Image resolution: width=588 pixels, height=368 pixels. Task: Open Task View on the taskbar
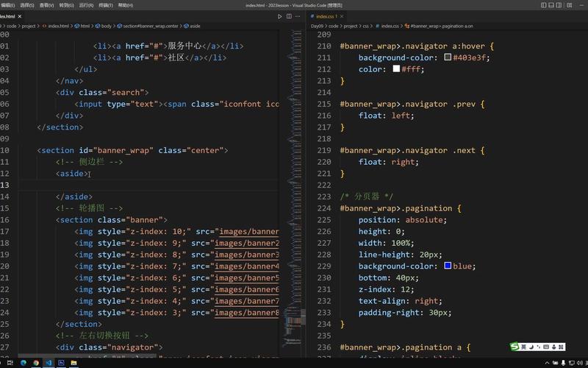pos(10,363)
